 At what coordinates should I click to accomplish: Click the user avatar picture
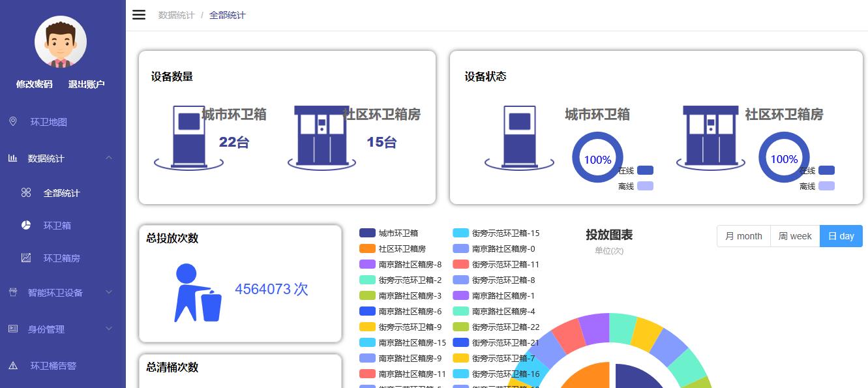[61, 42]
